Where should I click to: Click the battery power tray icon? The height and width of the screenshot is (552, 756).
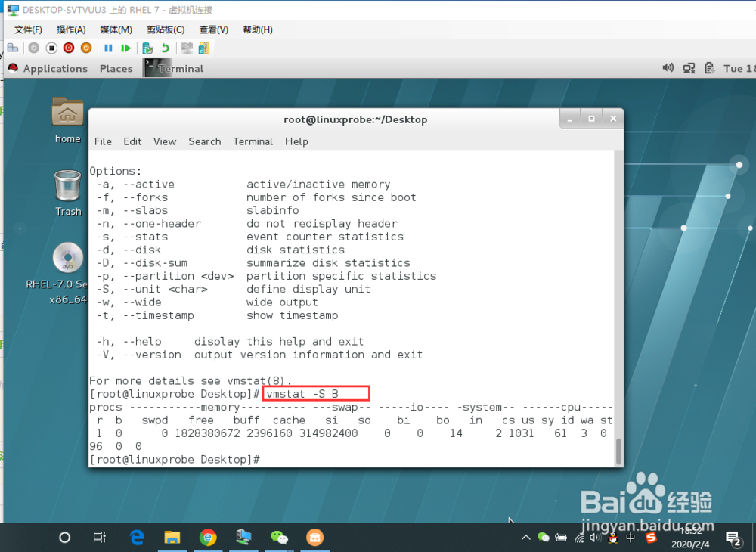561,537
